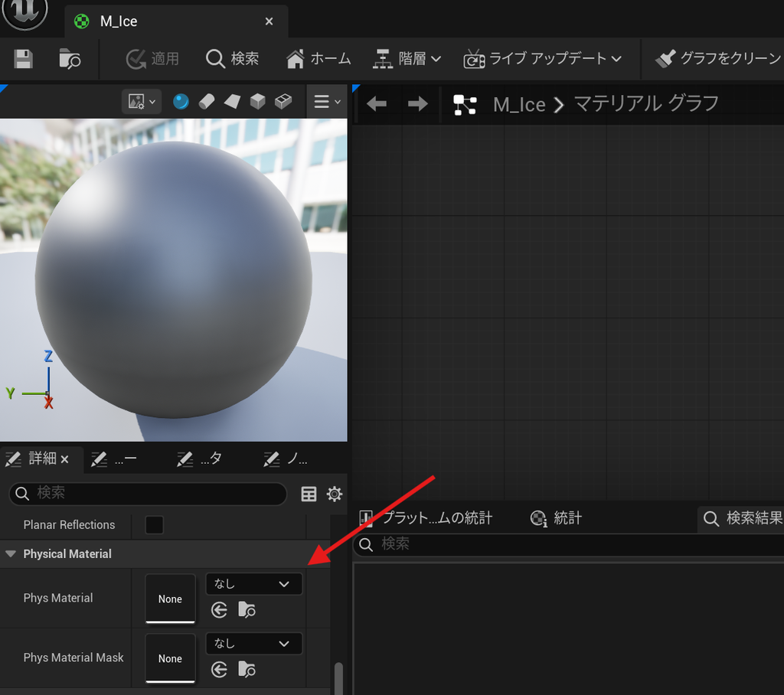This screenshot has height=695, width=784.
Task: Select the cube preview mesh icon
Action: pos(257,102)
